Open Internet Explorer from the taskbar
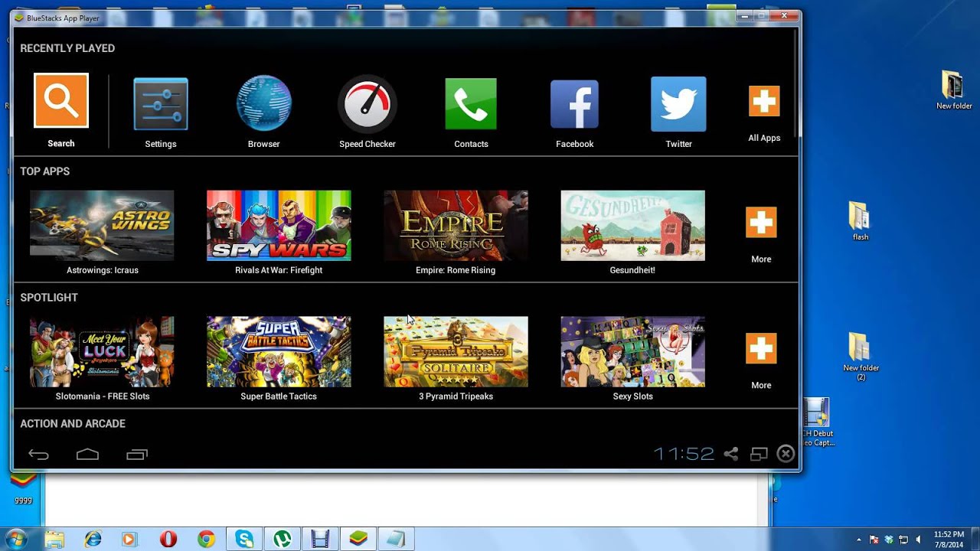The height and width of the screenshot is (551, 980). coord(93,540)
